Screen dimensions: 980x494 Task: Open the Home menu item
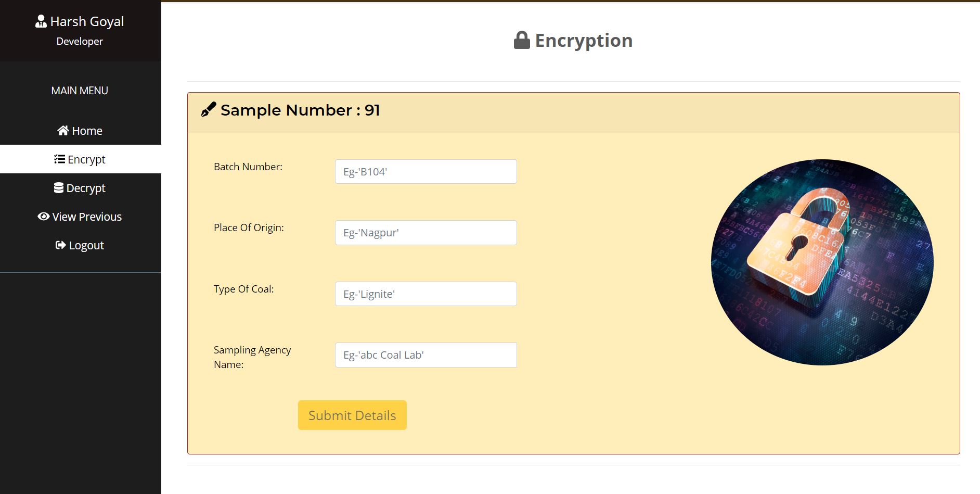point(81,131)
